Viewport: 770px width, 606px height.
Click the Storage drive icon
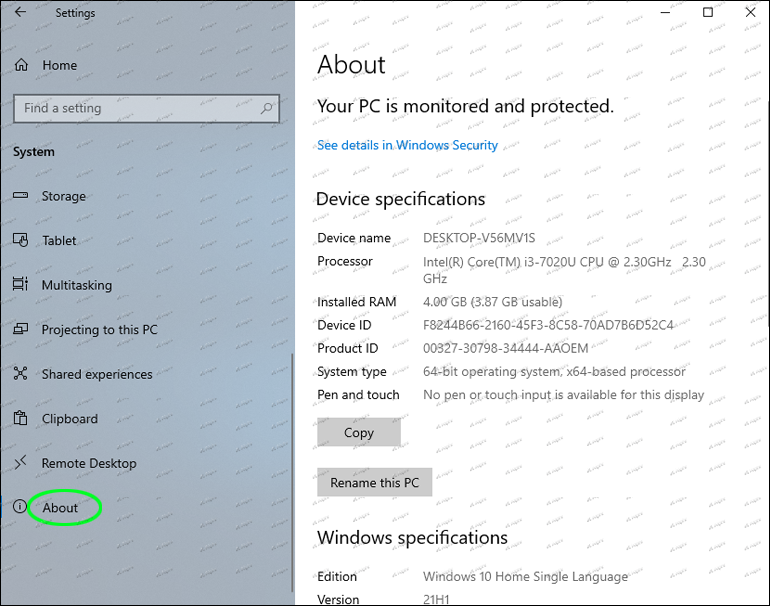[x=21, y=196]
